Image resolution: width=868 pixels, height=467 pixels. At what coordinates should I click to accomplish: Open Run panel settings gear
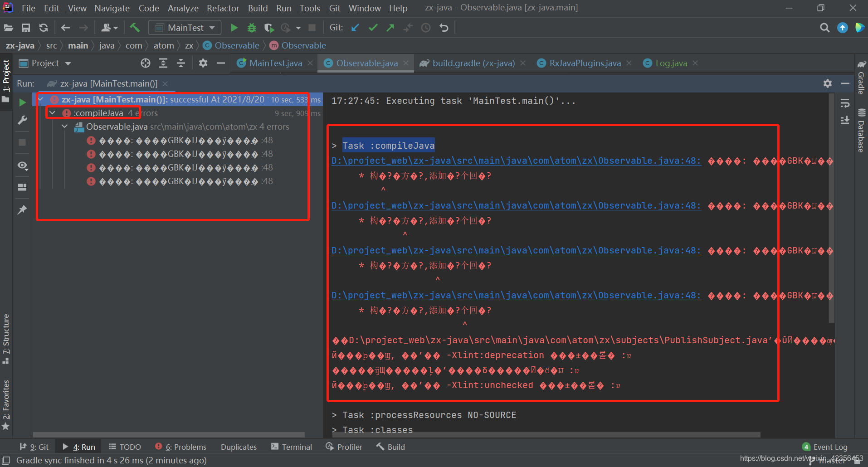pos(828,83)
